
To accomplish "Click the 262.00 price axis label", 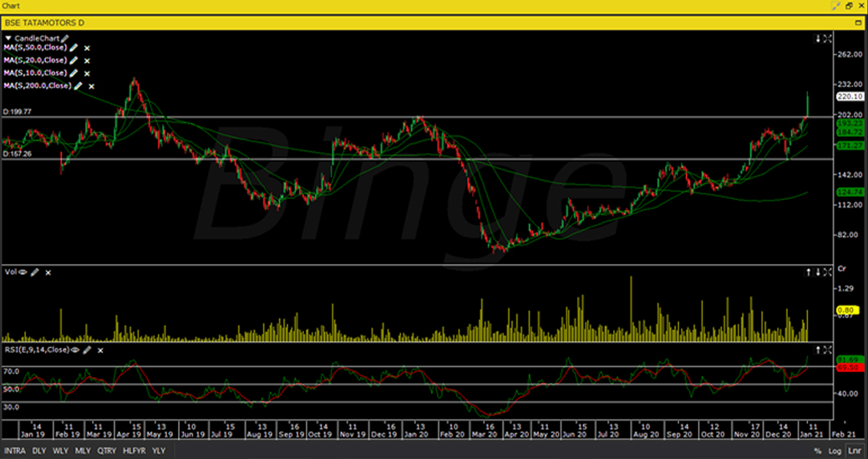I will [x=850, y=54].
